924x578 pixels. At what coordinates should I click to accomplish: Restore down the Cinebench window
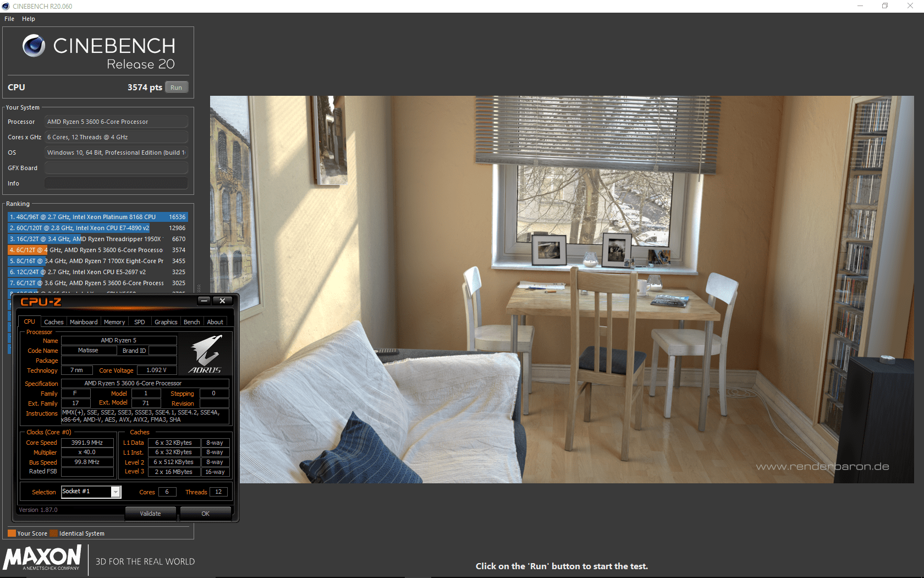[885, 6]
